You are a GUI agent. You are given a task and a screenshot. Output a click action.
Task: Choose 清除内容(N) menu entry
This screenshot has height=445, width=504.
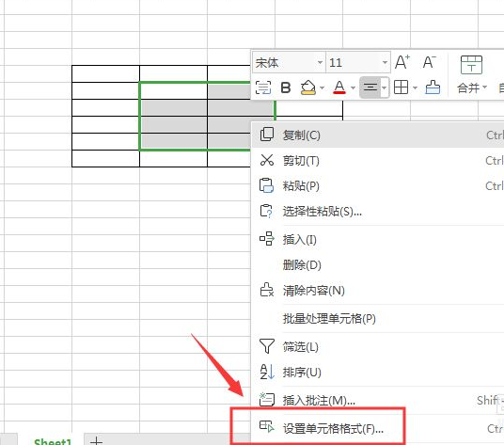(x=377, y=291)
